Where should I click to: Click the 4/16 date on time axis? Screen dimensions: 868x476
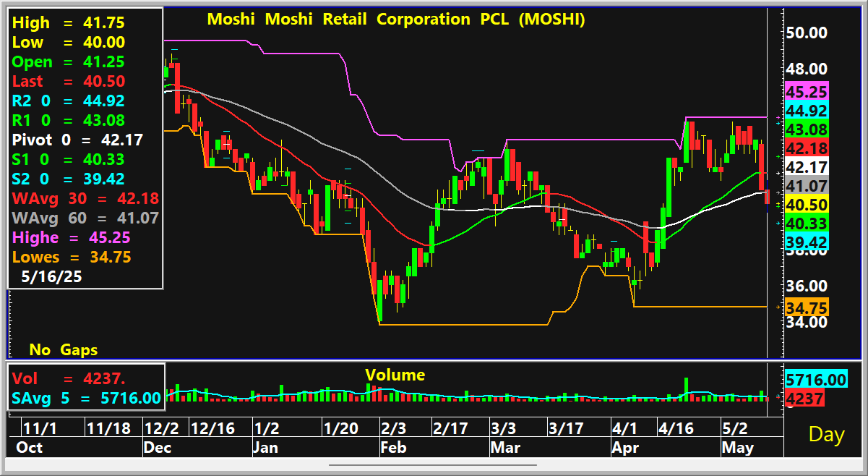tap(676, 428)
